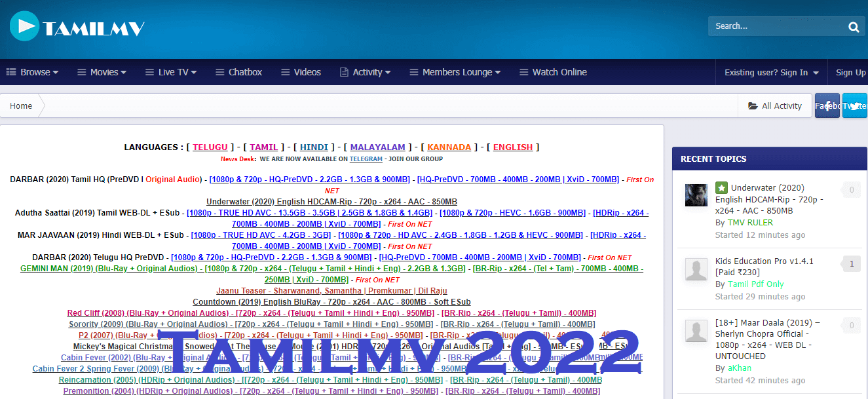
Task: Click 'Started 12 minutes ago' timestamp
Action: pos(761,235)
